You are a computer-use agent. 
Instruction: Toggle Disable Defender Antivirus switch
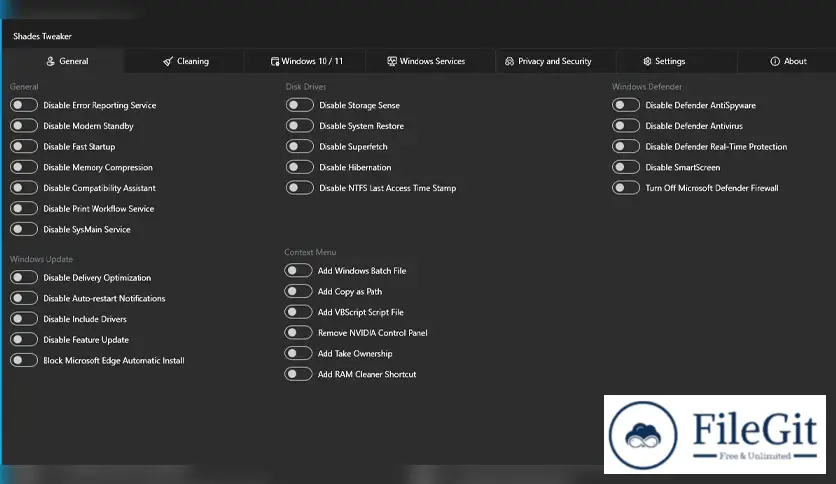626,126
